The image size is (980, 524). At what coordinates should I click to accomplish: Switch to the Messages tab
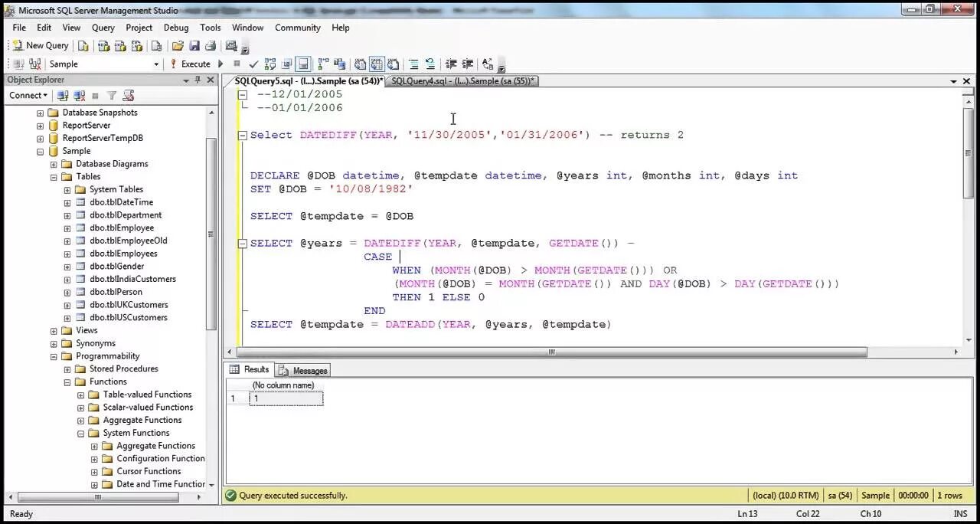303,370
